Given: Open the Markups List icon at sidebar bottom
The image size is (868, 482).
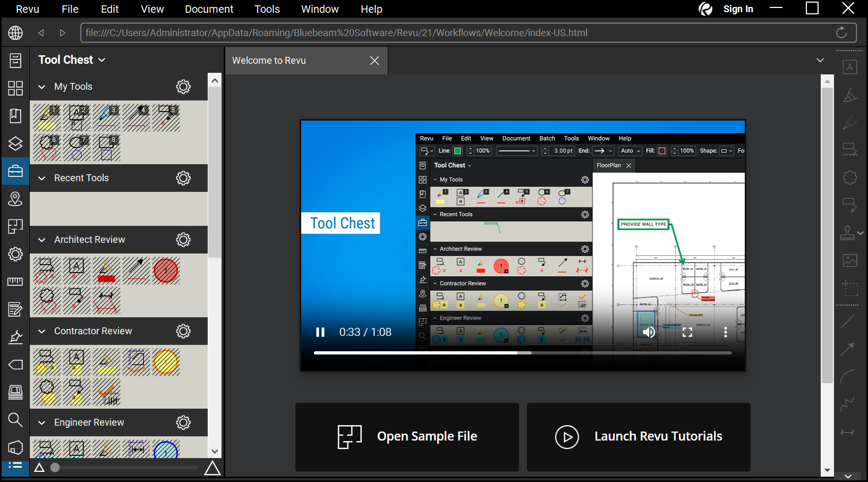Looking at the screenshot, I should pyautogui.click(x=15, y=466).
